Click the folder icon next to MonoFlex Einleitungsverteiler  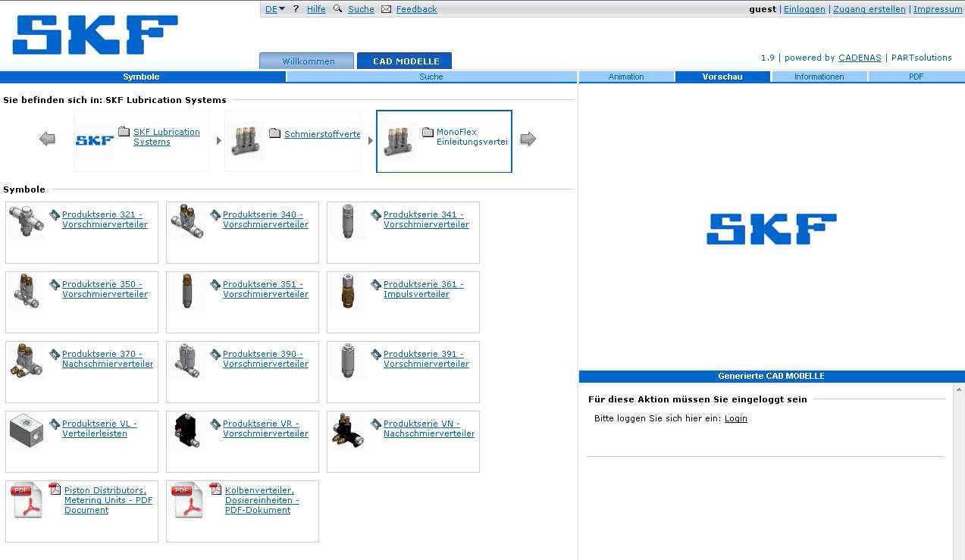[428, 132]
